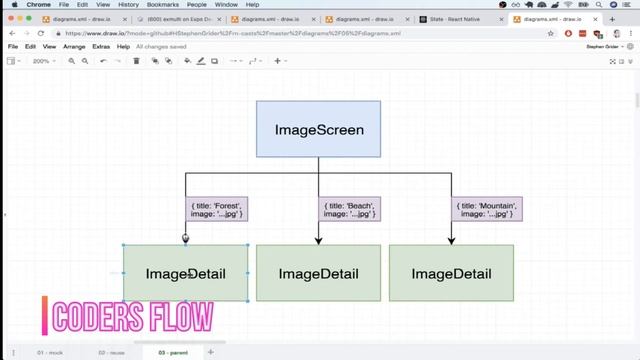Open the Chrome profile avatar
The width and height of the screenshot is (640, 360).
tap(617, 33)
